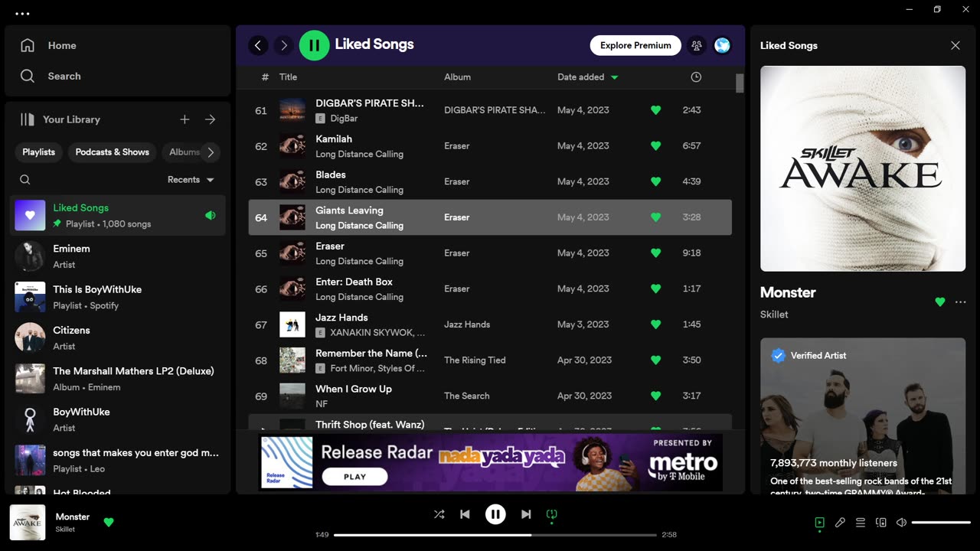This screenshot has width=980, height=551.
Task: Unlike the song Giants Leaving
Action: 655,217
